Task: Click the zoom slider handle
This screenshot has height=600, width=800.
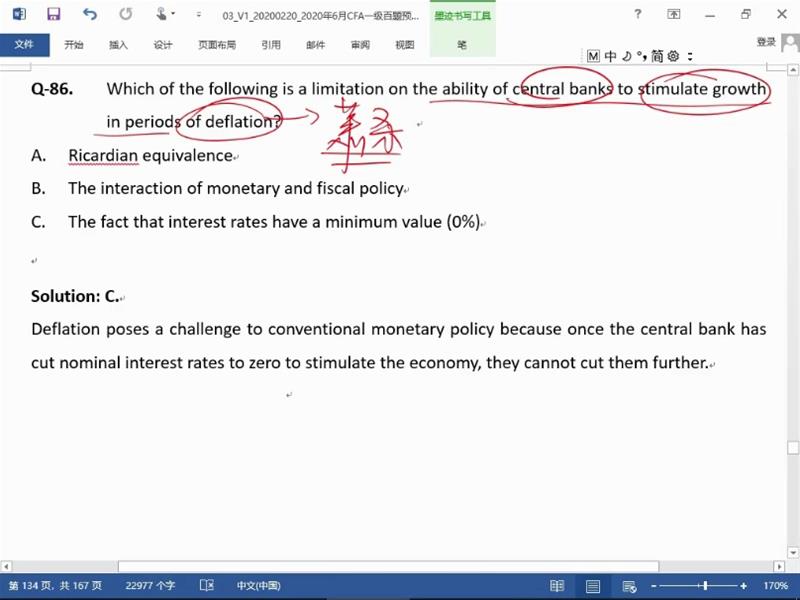Action: tap(705, 586)
